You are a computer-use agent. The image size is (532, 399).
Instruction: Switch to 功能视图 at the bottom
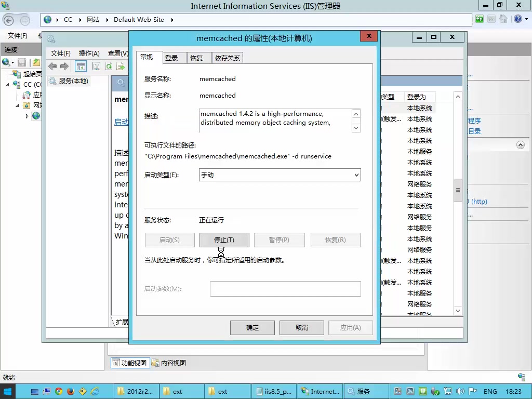click(x=129, y=363)
